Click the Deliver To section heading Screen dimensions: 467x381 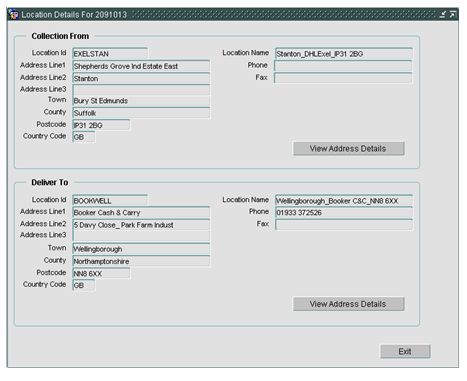pos(50,182)
